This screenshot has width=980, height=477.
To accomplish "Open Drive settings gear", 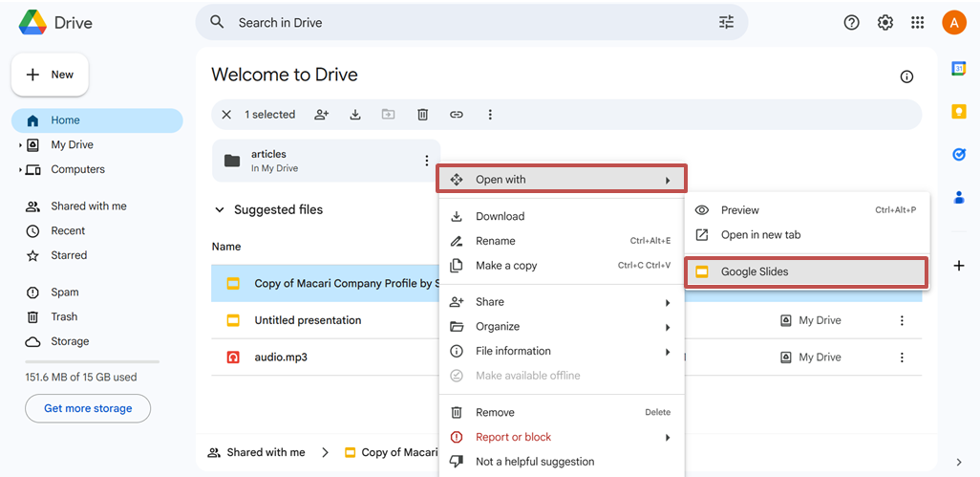I will click(x=885, y=23).
